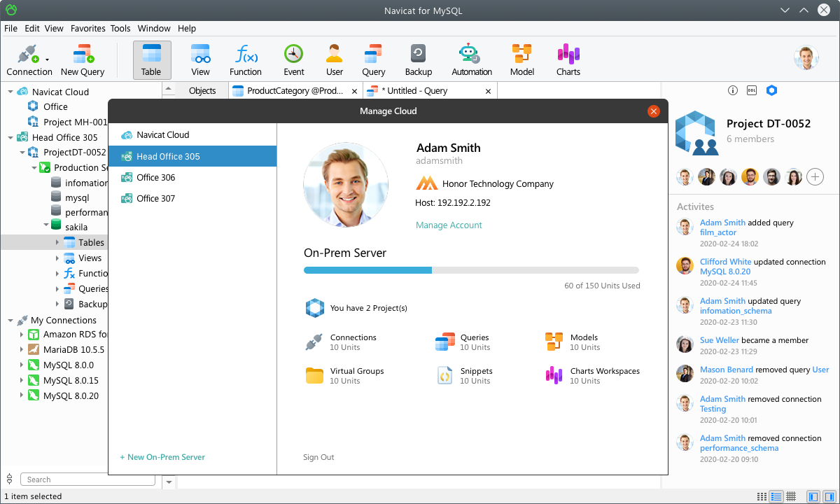Viewport: 840px width, 504px height.
Task: Open the File menu
Action: pyautogui.click(x=10, y=29)
